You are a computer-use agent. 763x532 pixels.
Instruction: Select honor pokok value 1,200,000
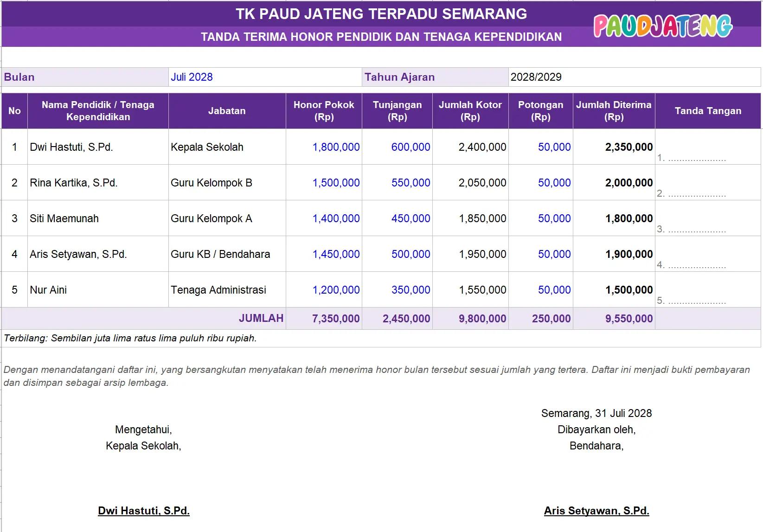click(324, 290)
